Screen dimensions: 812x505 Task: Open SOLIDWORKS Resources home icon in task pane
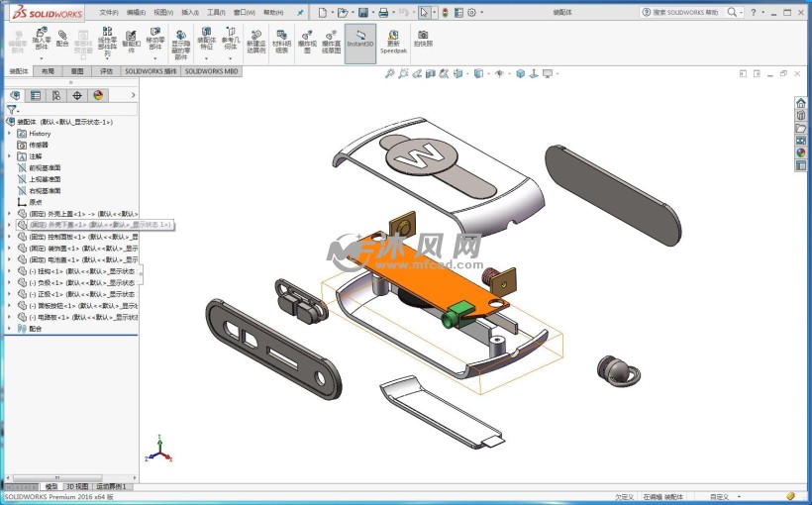coord(801,103)
